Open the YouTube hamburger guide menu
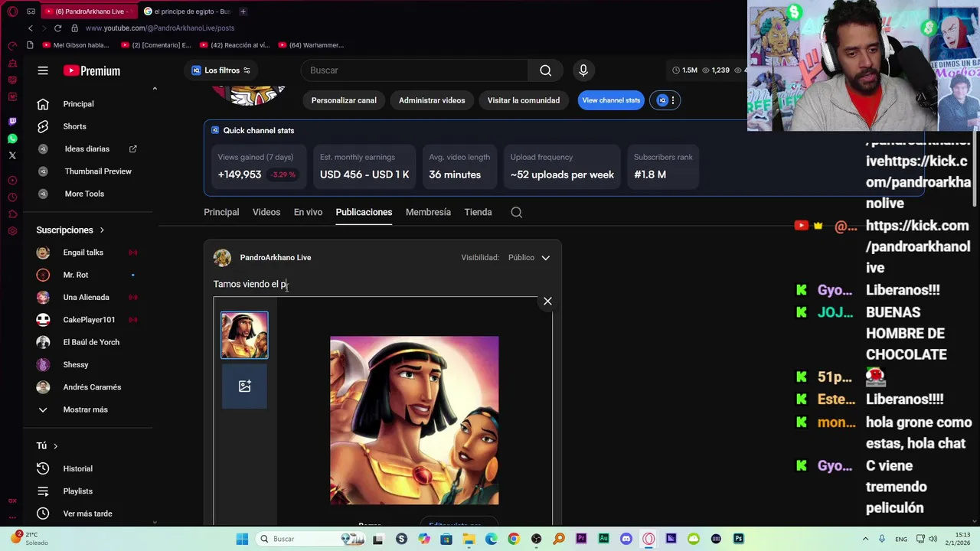This screenshot has height=551, width=980. point(43,70)
